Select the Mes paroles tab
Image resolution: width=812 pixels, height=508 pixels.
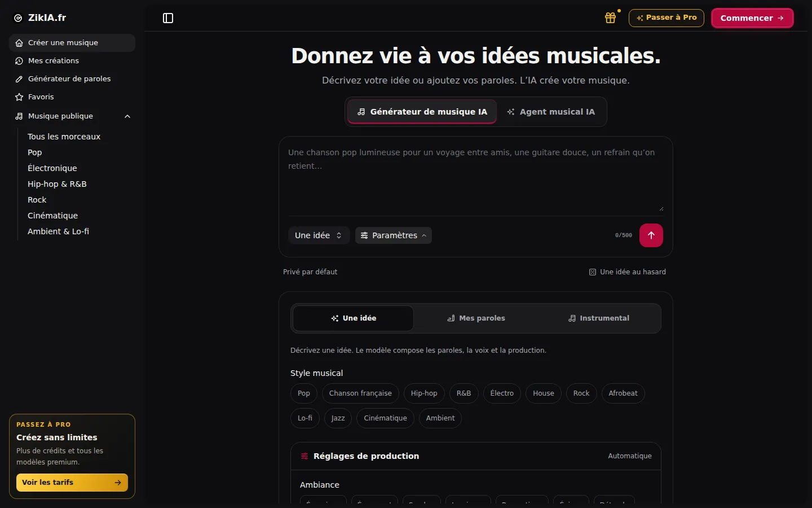click(x=476, y=318)
